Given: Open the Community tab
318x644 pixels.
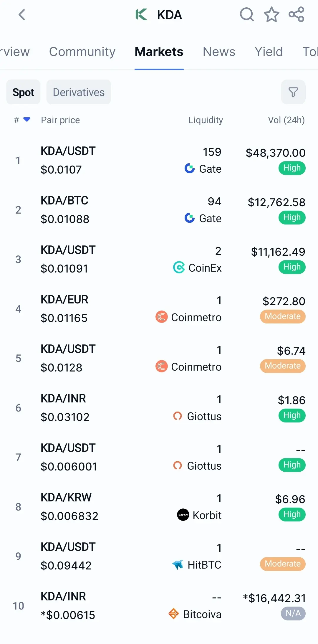Looking at the screenshot, I should 82,52.
